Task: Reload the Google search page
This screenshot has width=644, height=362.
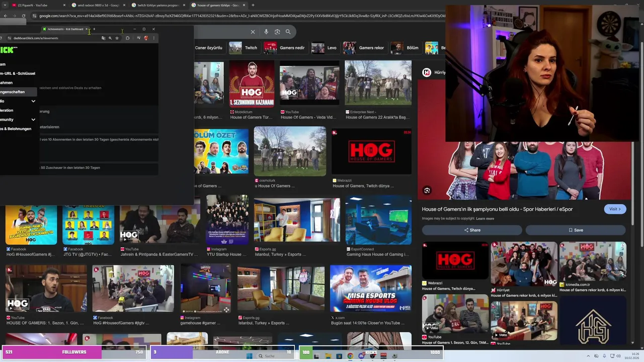Action: pos(23,16)
